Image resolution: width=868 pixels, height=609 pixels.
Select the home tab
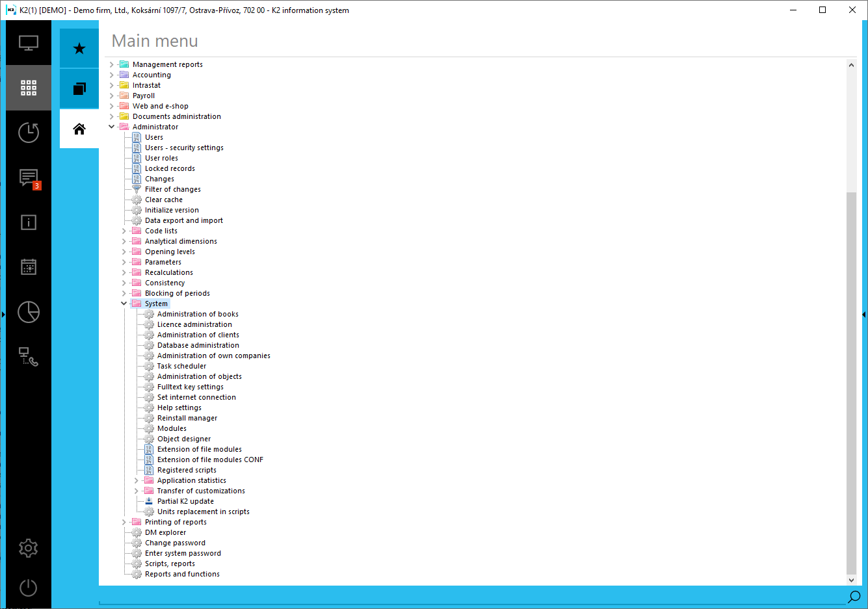tap(79, 128)
